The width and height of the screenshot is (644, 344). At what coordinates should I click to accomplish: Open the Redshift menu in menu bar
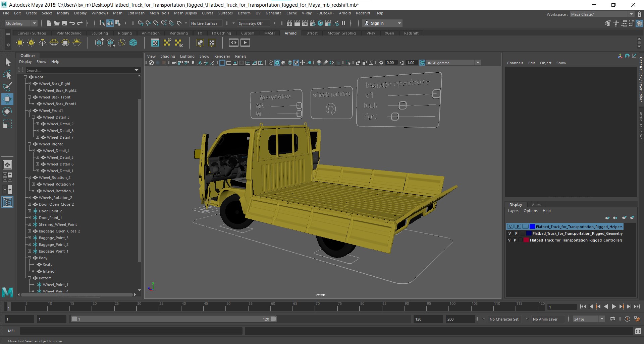coord(363,13)
